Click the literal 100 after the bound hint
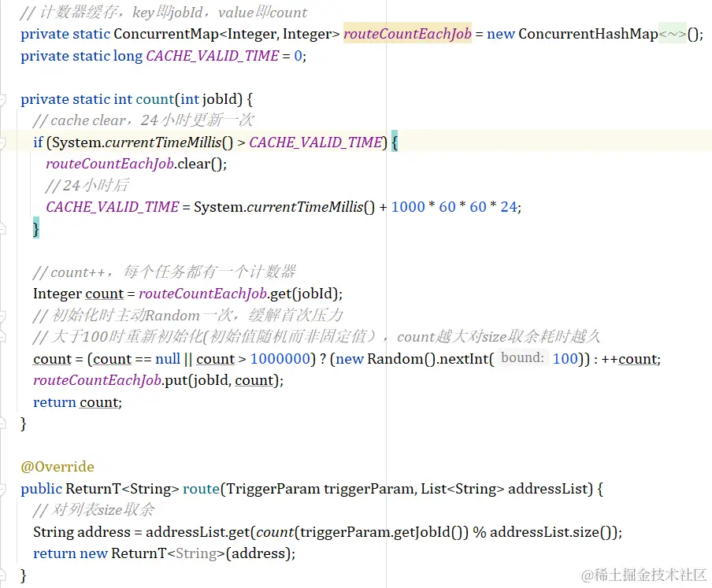The width and height of the screenshot is (712, 588). (565, 359)
